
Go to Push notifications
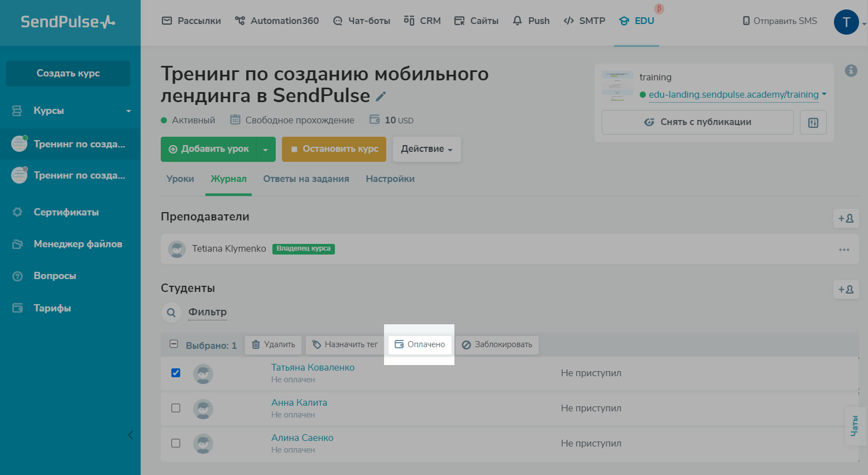531,21
